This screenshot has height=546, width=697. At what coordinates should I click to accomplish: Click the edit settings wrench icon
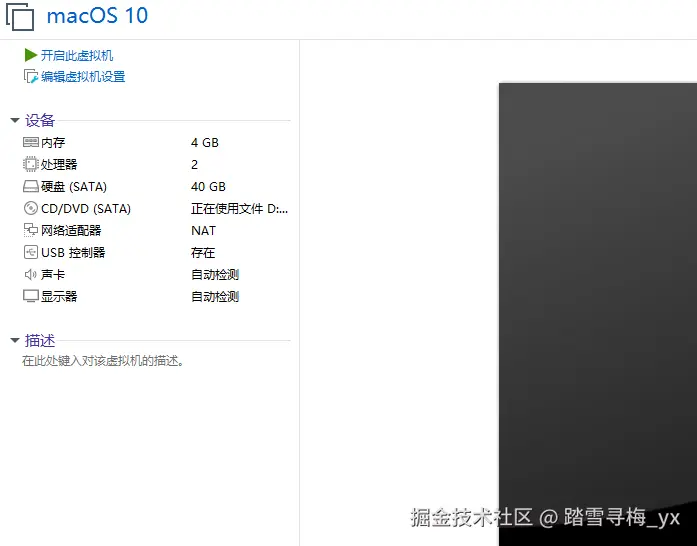tap(31, 76)
